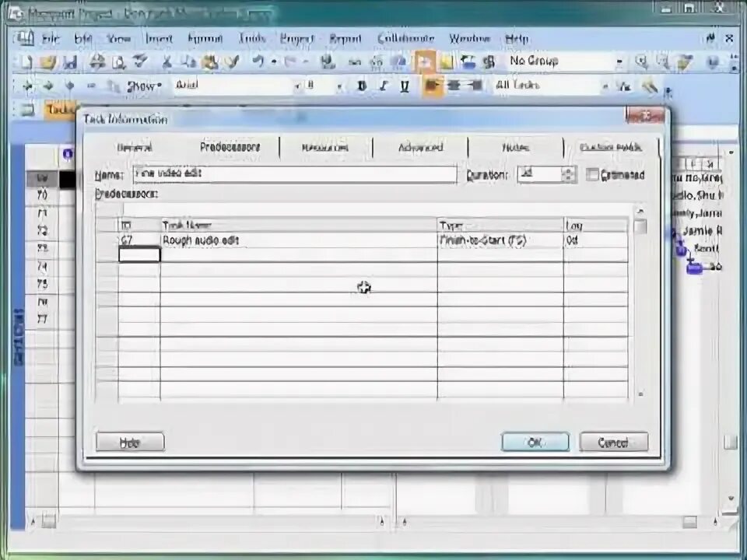Click the OK button

535,442
